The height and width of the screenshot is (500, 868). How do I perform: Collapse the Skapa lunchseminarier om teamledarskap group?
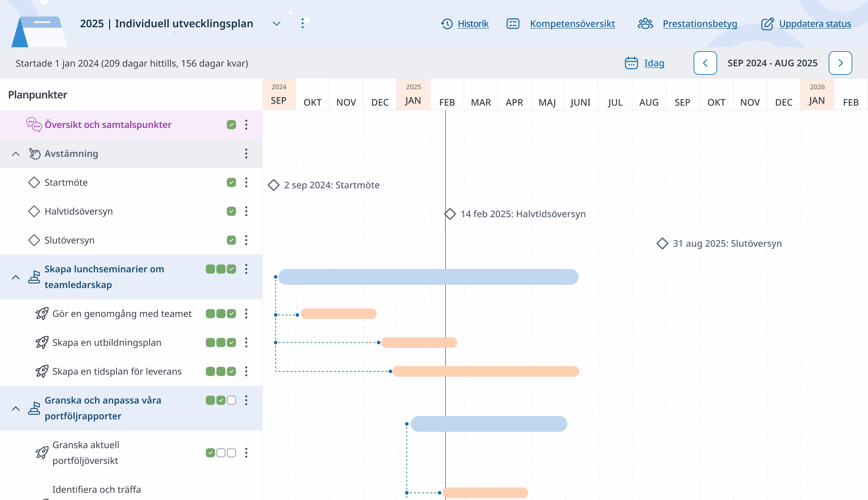click(x=15, y=277)
